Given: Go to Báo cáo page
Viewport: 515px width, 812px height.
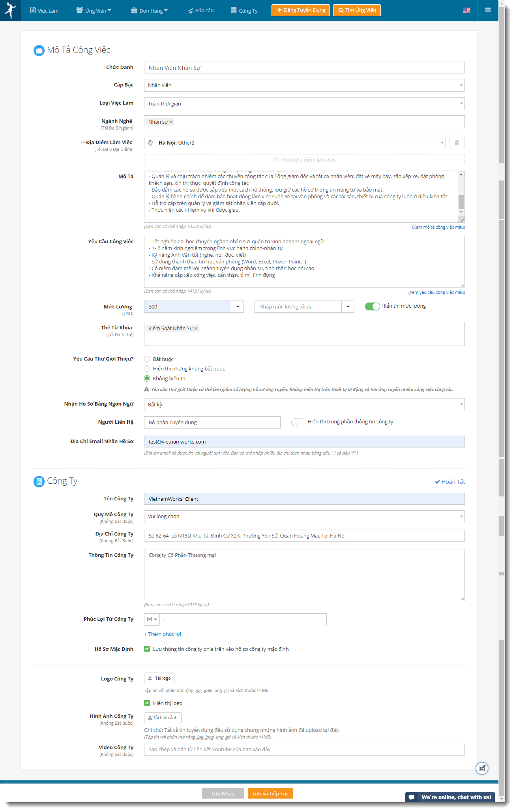Looking at the screenshot, I should tap(200, 11).
